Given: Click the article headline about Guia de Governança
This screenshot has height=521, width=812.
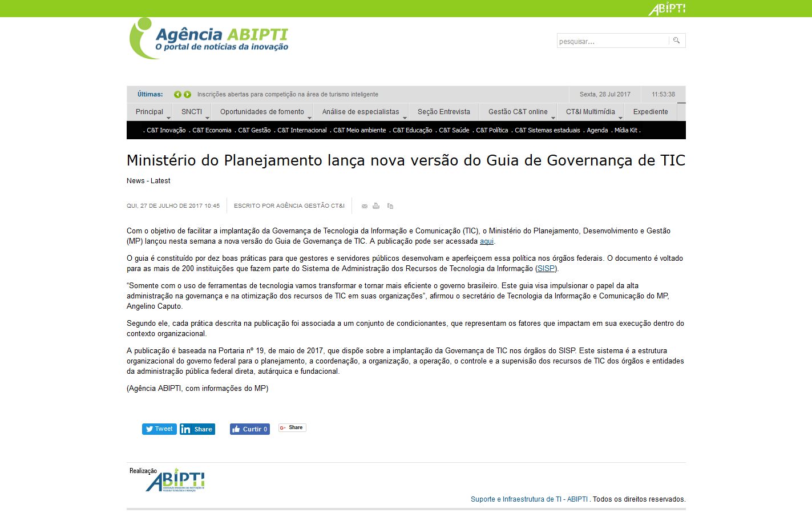Looking at the screenshot, I should [x=406, y=160].
